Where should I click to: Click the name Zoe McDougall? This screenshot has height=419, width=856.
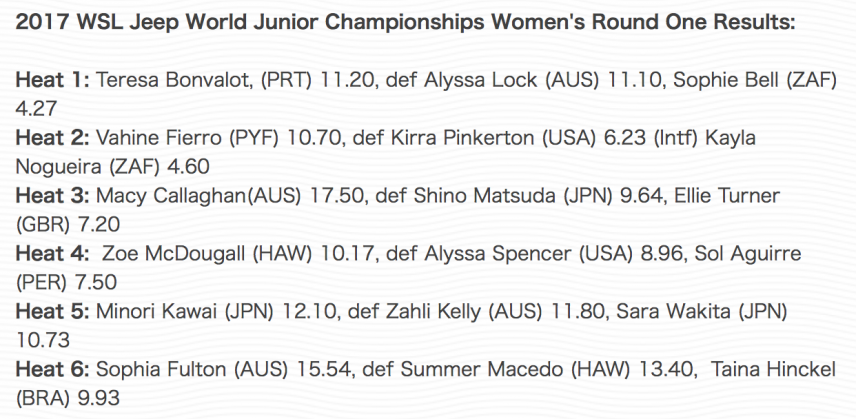tap(175, 254)
